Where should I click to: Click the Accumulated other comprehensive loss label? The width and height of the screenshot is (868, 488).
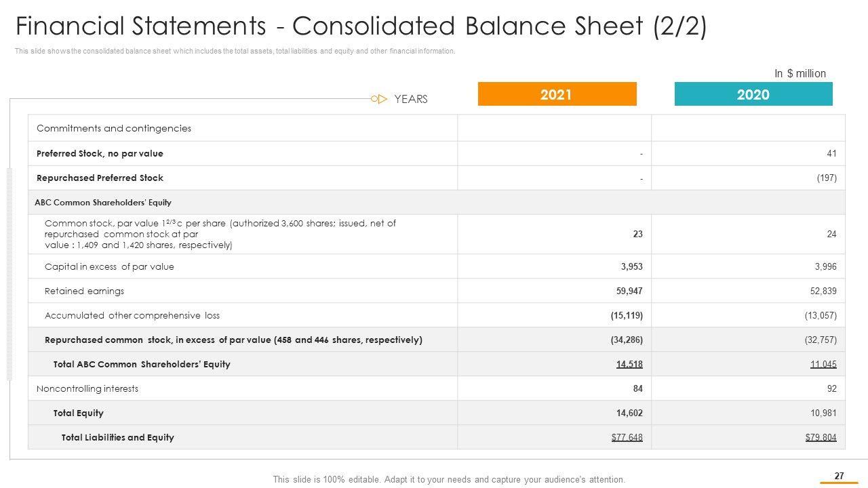tap(132, 315)
